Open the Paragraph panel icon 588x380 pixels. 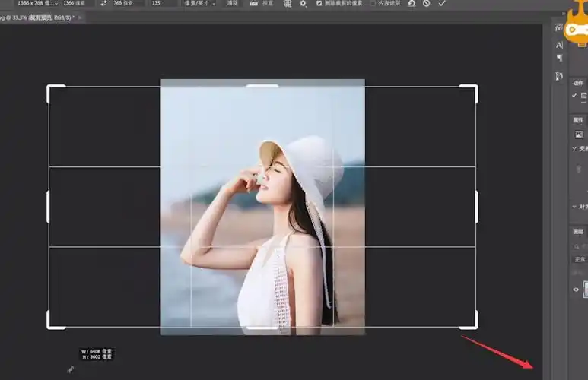pos(560,59)
